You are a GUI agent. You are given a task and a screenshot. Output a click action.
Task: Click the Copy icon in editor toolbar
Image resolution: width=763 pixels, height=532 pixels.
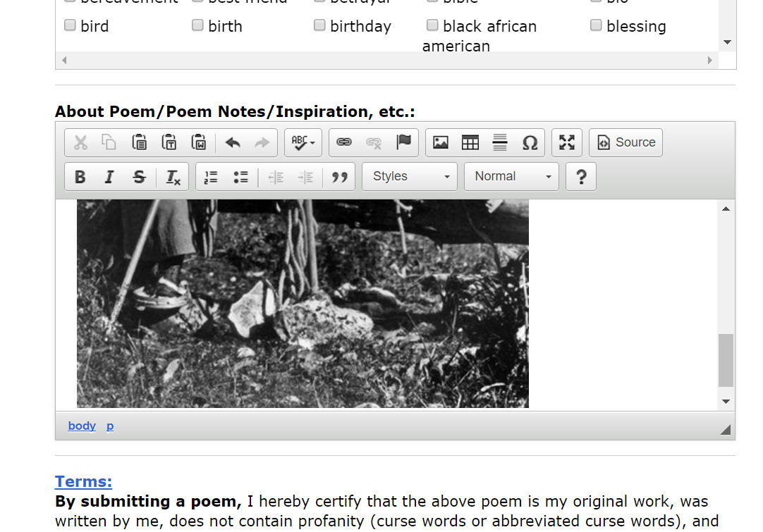109,142
